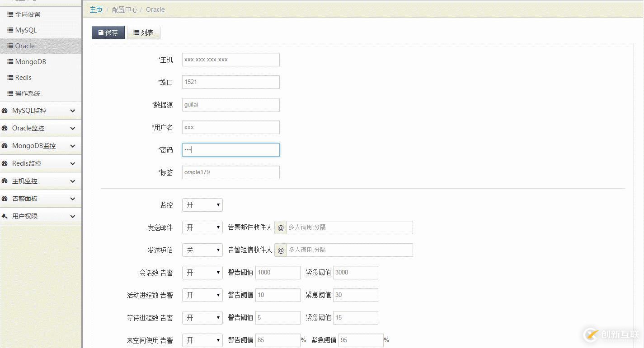Open the 发送短信 on/off dropdown
This screenshot has height=348, width=644.
[x=202, y=250]
